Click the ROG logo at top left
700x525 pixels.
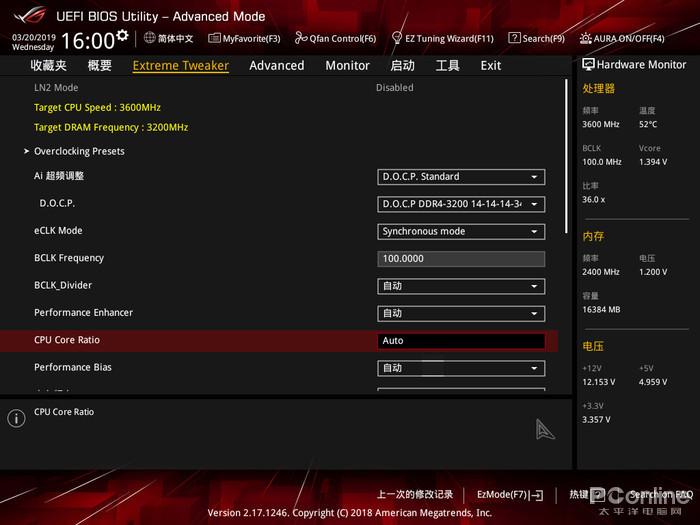click(29, 15)
